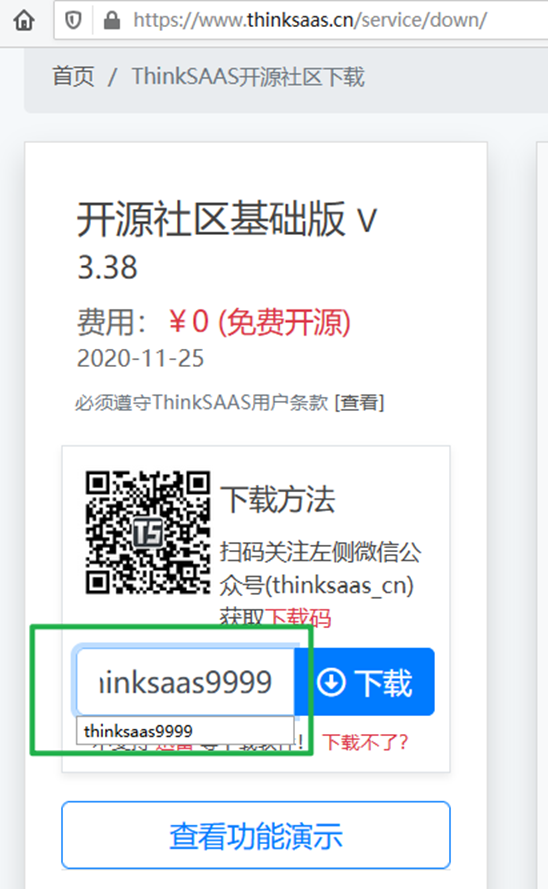Open 查看功能演示 feature demo button
The width and height of the screenshot is (548, 889).
coord(256,835)
